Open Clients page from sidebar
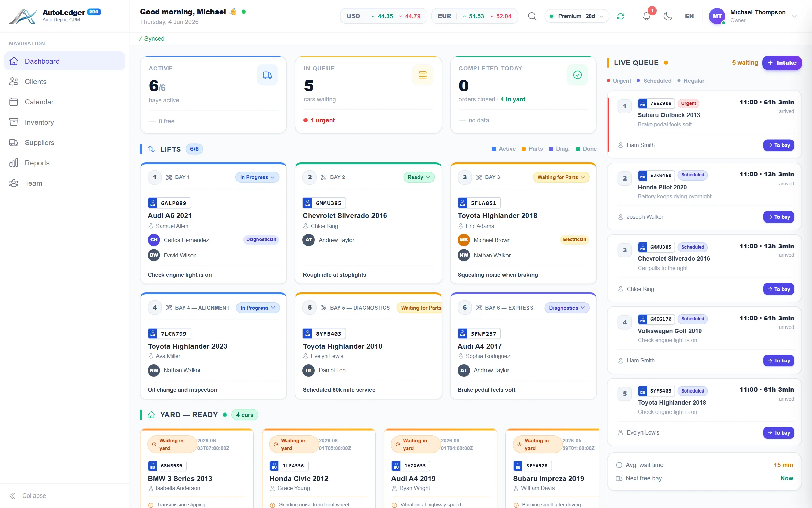This screenshot has height=508, width=812. 65,82
